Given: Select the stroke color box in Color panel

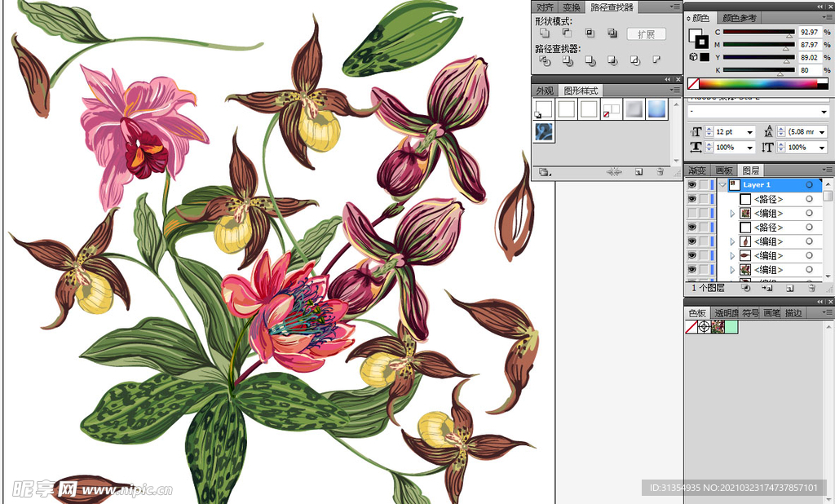Looking at the screenshot, I should 702,42.
